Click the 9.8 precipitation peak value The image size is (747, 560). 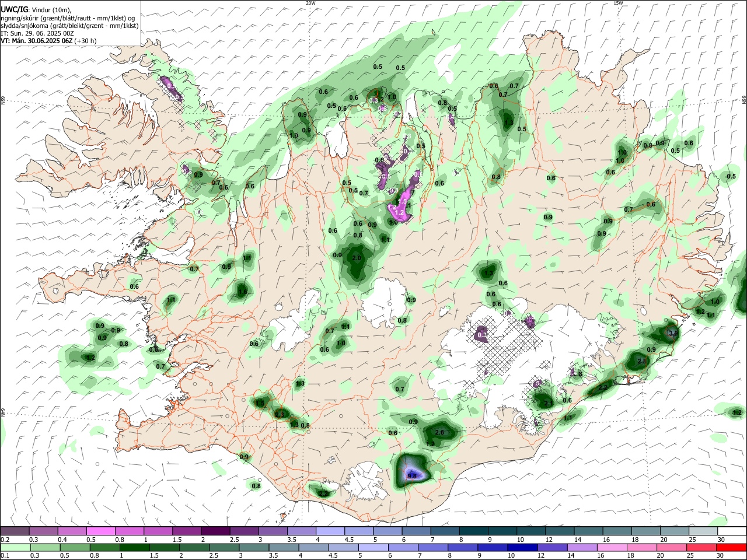pos(411,476)
